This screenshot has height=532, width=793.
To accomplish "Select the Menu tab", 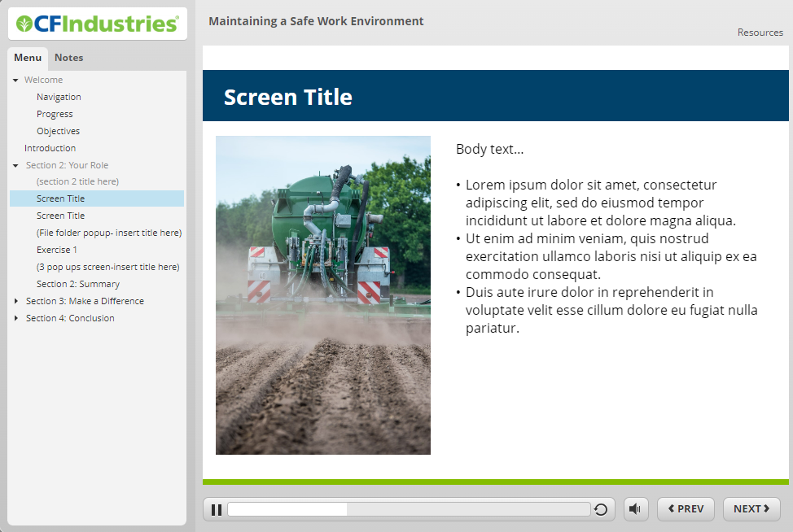I will tap(28, 58).
